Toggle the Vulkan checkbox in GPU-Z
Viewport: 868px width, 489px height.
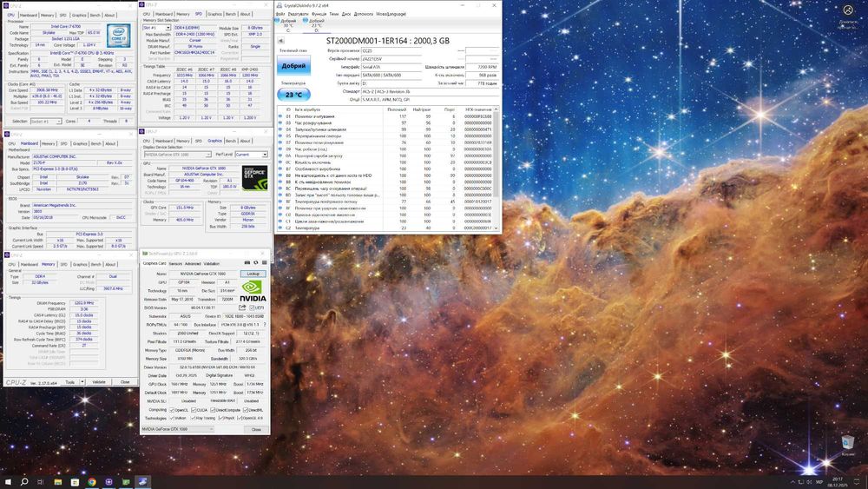click(x=172, y=418)
